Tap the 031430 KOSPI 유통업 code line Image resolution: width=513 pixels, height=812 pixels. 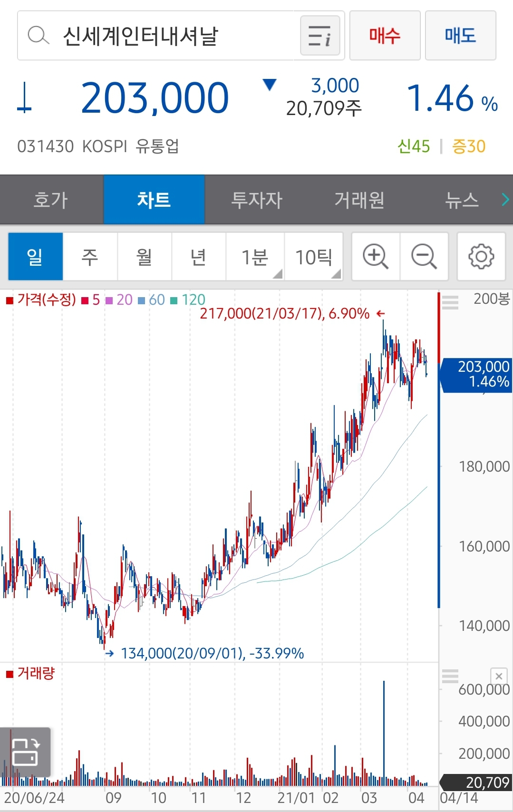coord(98,146)
